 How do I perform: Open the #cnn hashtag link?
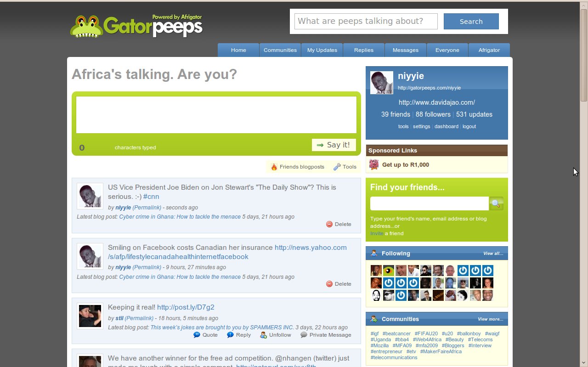(151, 196)
